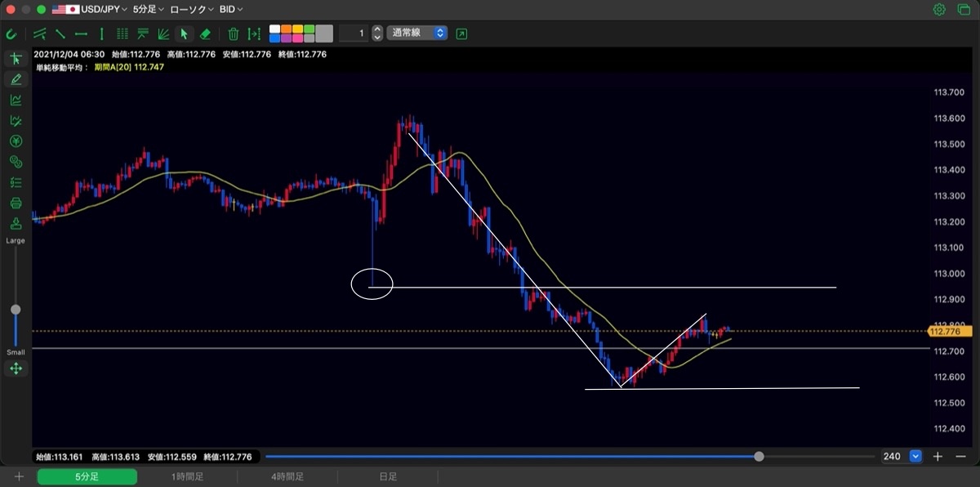Screen dimensions: 980x487
Task: Click the download tray icon in sidebar
Action: (16, 224)
